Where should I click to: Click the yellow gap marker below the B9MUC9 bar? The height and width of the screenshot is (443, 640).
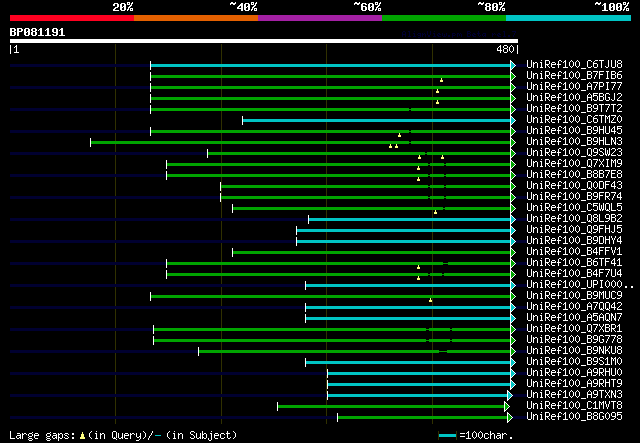tap(431, 301)
